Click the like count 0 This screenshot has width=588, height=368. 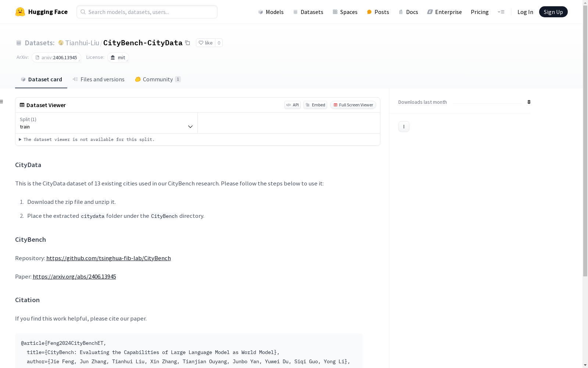pos(219,43)
